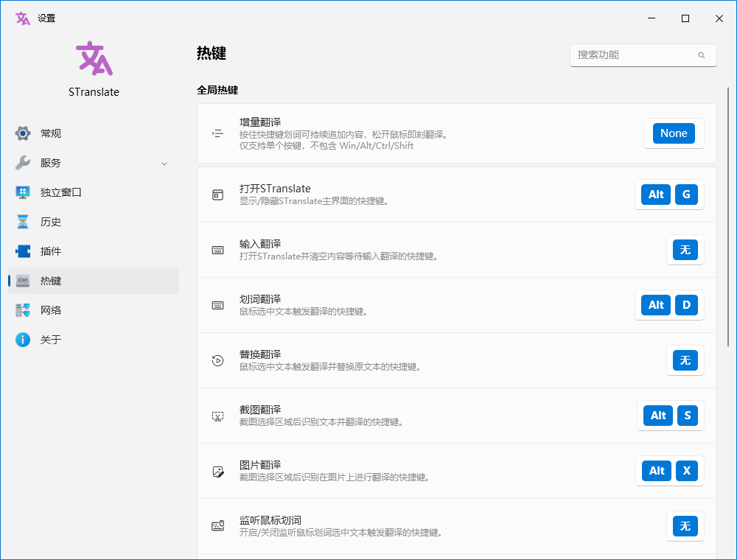Image resolution: width=737 pixels, height=560 pixels.
Task: Click the search magnifier in the search box
Action: (x=702, y=55)
